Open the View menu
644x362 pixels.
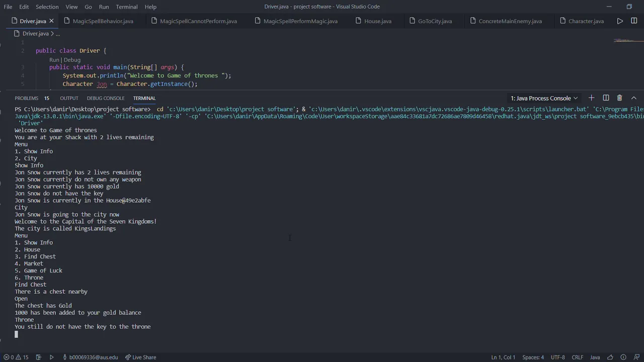coord(71,7)
